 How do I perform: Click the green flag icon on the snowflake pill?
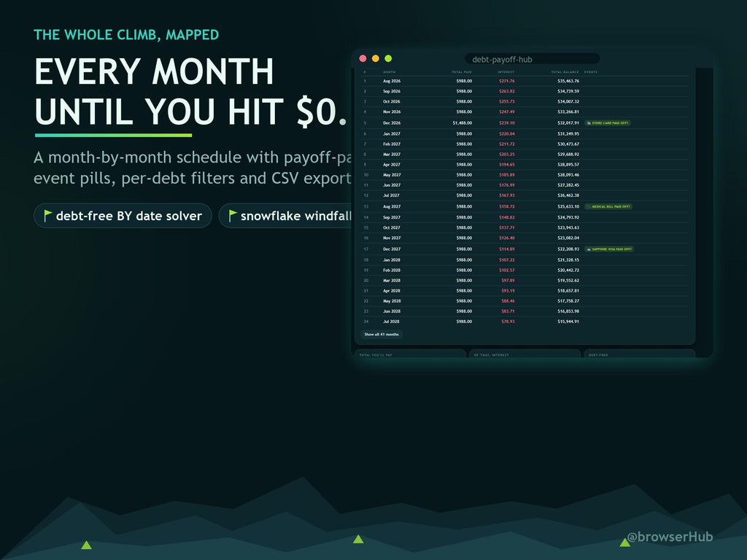tap(233, 216)
